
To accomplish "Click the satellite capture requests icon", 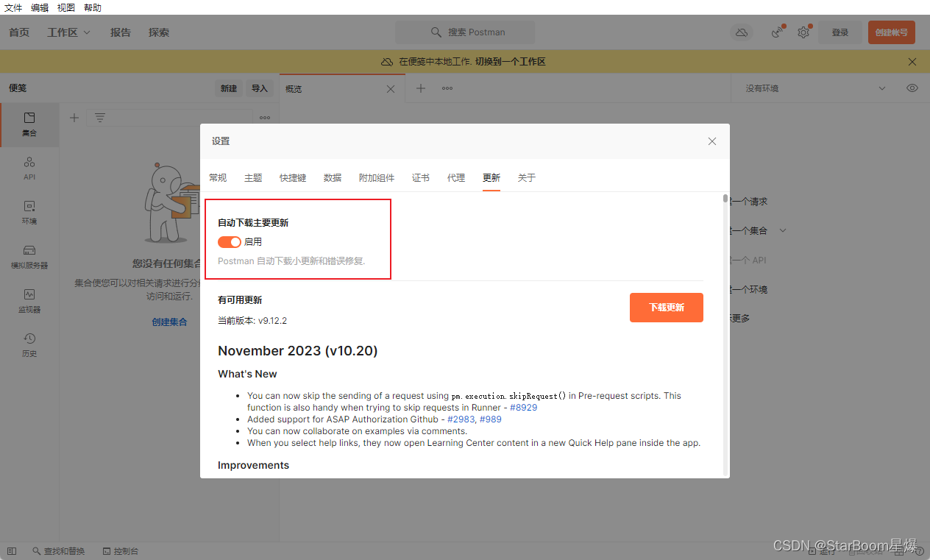I will pos(777,32).
